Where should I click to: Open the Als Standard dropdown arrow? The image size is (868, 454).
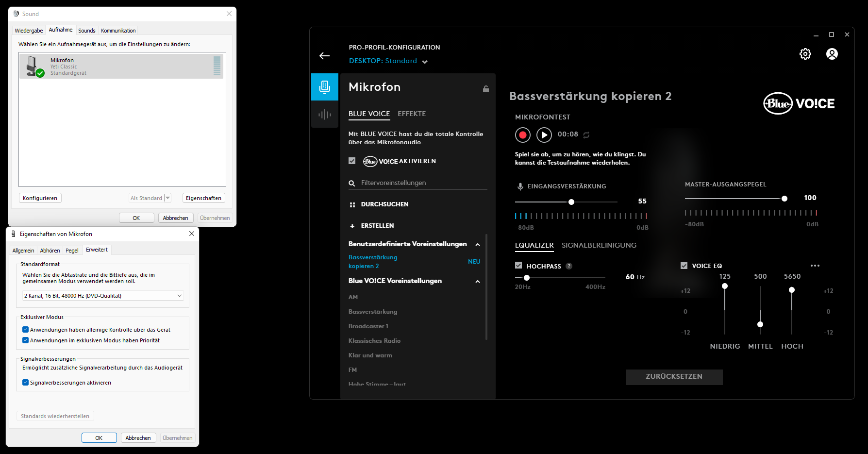tap(167, 198)
